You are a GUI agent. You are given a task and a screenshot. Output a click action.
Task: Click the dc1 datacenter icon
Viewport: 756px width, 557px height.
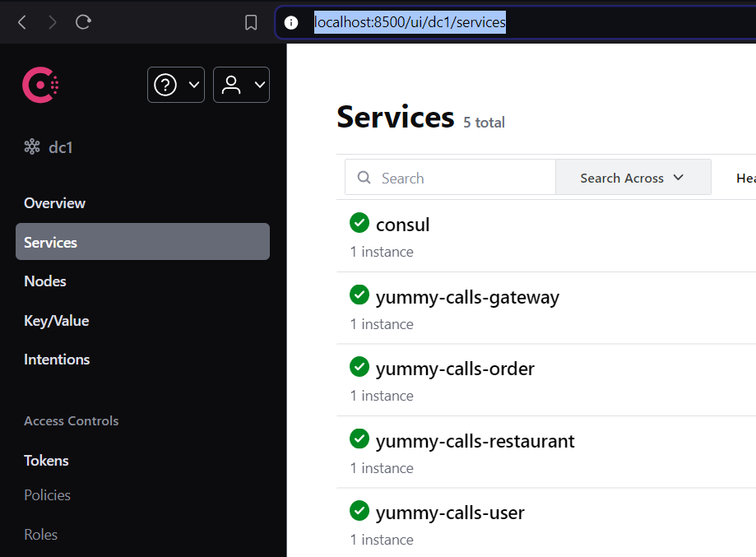(x=32, y=146)
